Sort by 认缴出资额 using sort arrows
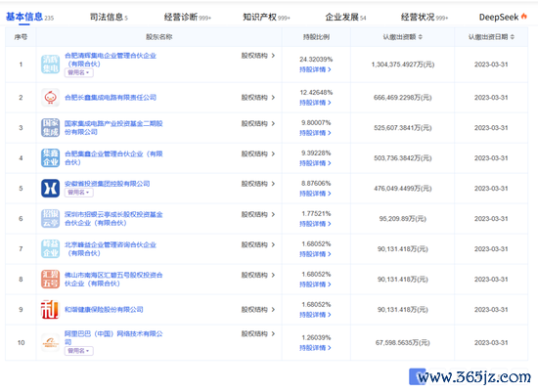 (x=421, y=37)
